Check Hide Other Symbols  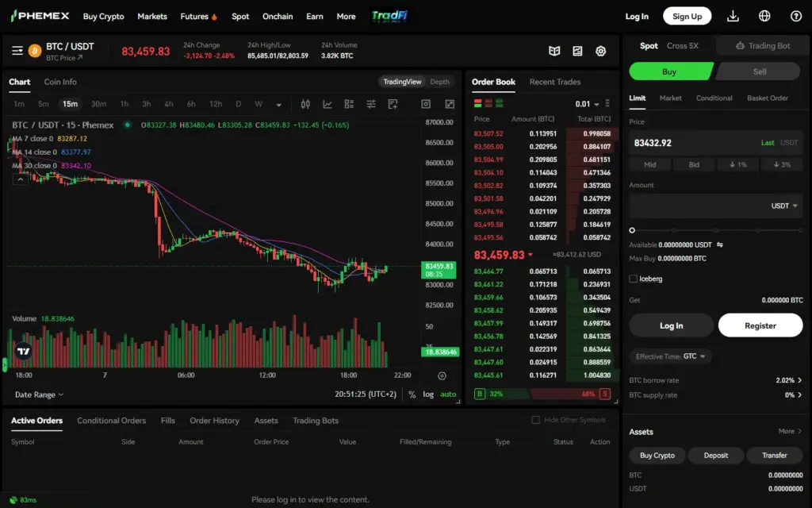click(x=535, y=420)
